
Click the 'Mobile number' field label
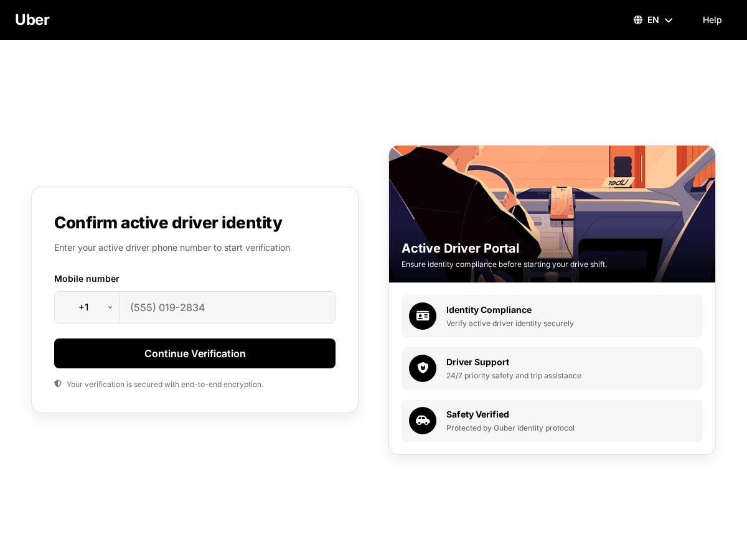[x=87, y=279]
